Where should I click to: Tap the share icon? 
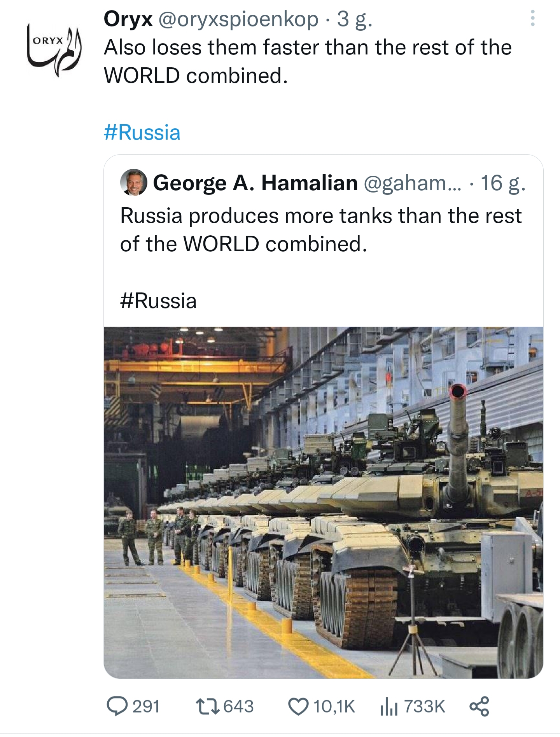tap(479, 706)
